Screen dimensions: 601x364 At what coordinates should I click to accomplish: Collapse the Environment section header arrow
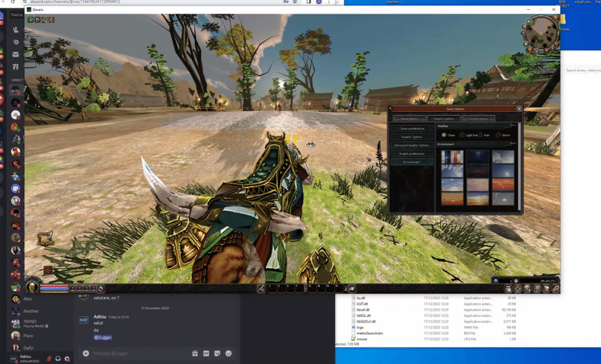pyautogui.click(x=513, y=144)
